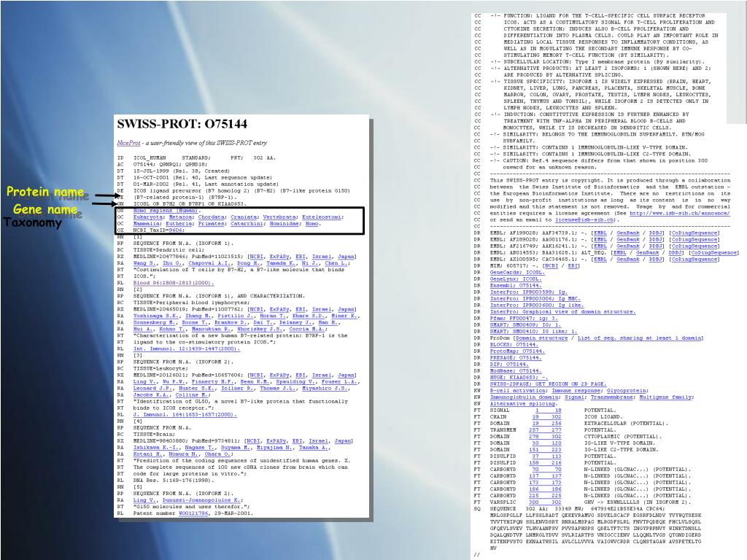Follow the Metazoa taxonomy link

pyautogui.click(x=181, y=217)
